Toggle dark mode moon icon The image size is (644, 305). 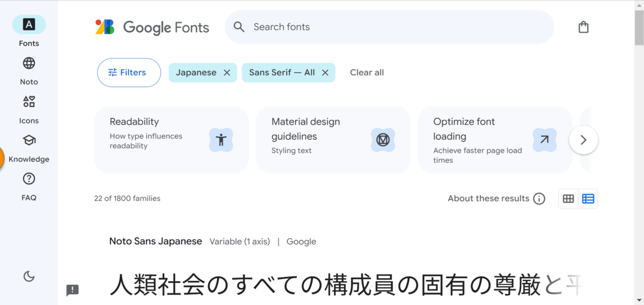29,277
